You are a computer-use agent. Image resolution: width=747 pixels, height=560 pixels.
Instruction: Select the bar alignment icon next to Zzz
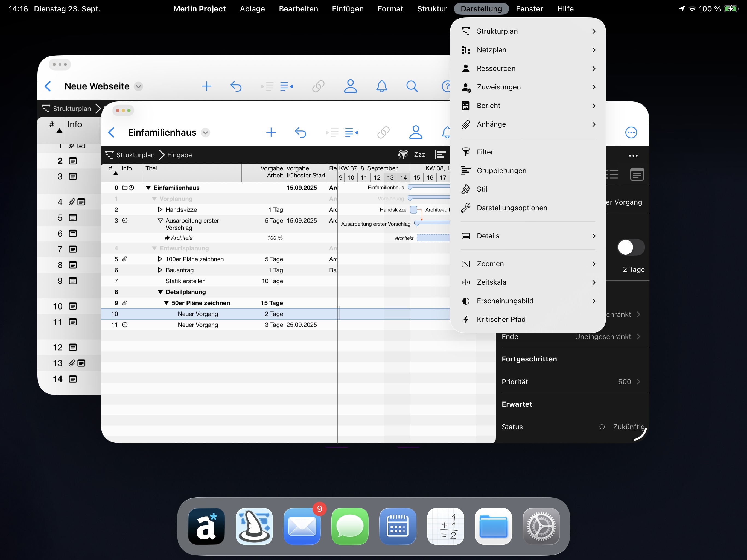click(x=441, y=154)
